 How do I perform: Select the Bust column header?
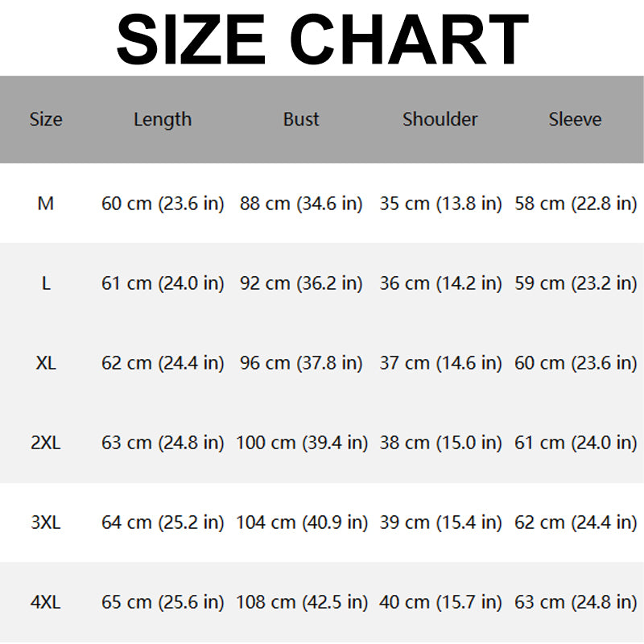pos(301,120)
